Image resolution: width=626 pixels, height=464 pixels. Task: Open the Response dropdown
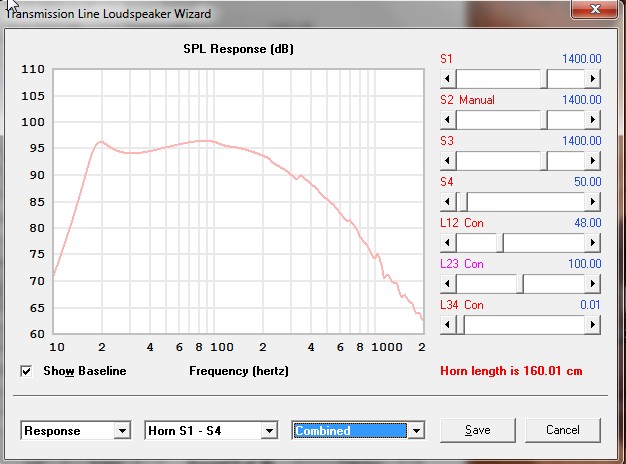tap(122, 431)
